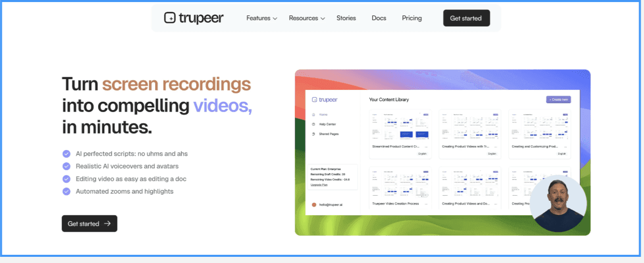Select the Home icon in demo sidebar

[313, 115]
